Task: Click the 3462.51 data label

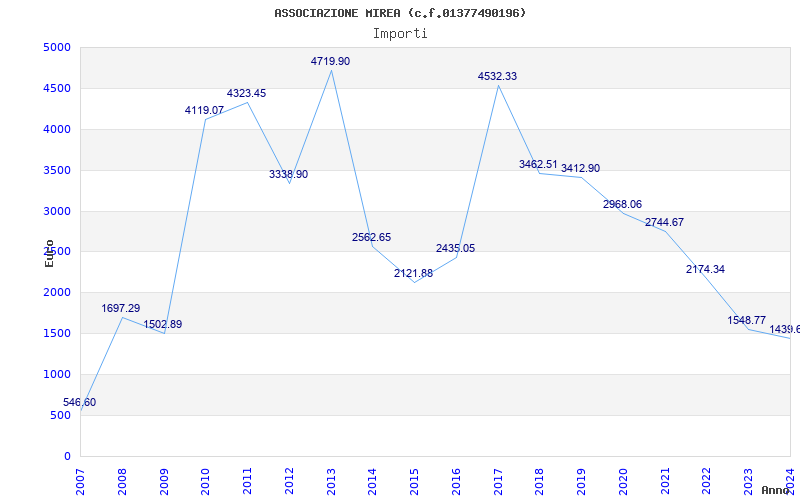Action: coord(538,164)
